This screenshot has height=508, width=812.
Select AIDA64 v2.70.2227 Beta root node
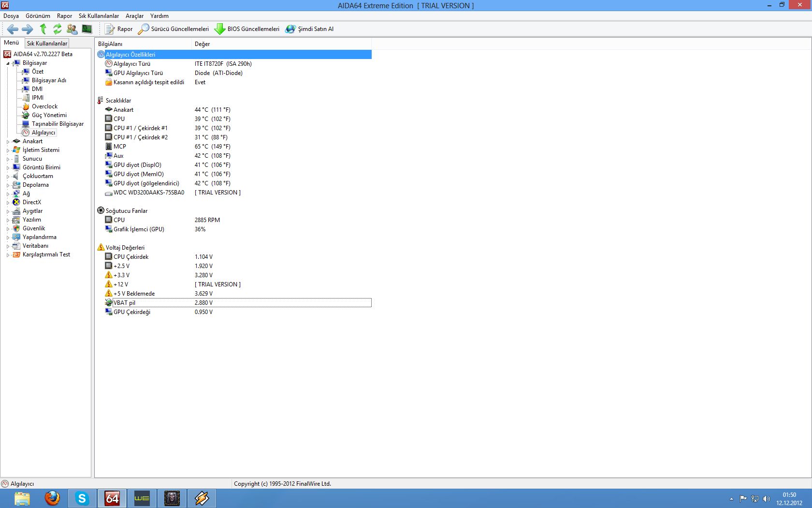pyautogui.click(x=43, y=54)
